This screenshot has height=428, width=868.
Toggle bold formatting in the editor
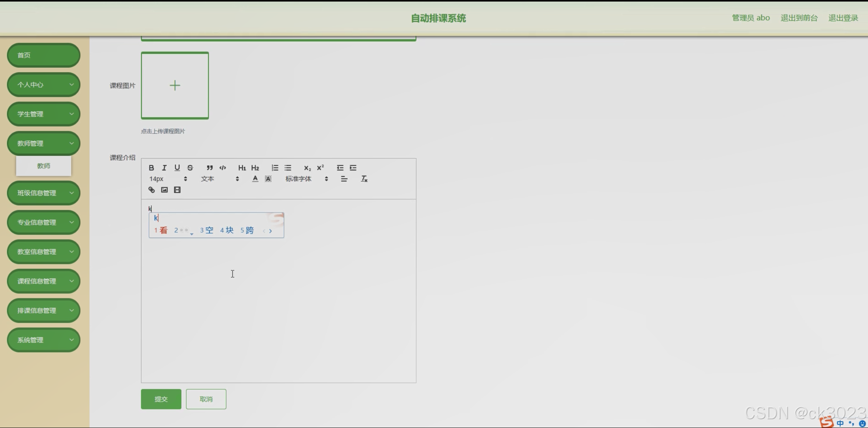(x=151, y=168)
